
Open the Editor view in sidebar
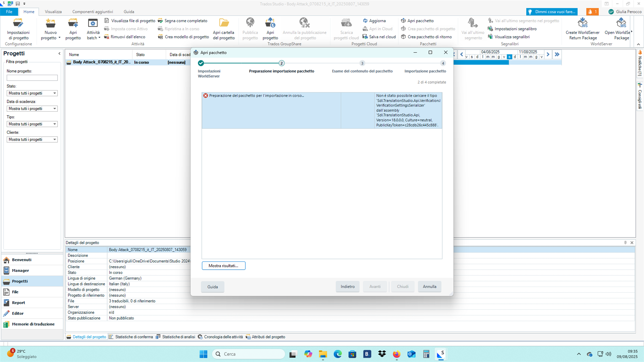coord(18,313)
